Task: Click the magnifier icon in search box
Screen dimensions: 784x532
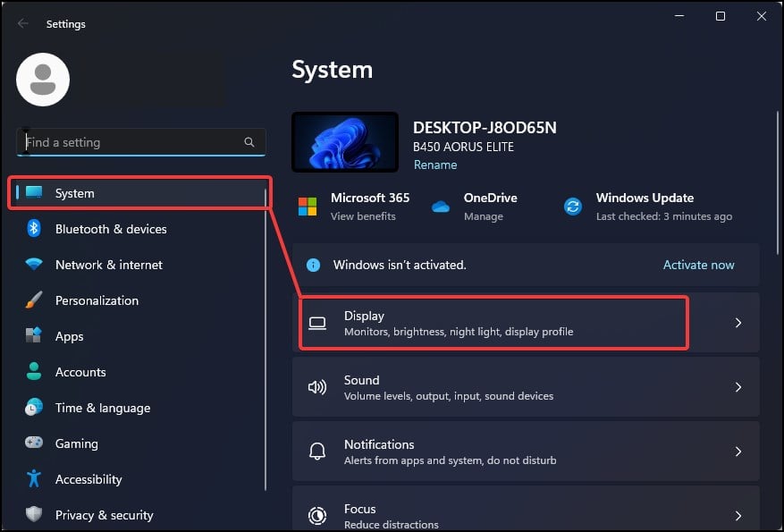Action: click(249, 142)
